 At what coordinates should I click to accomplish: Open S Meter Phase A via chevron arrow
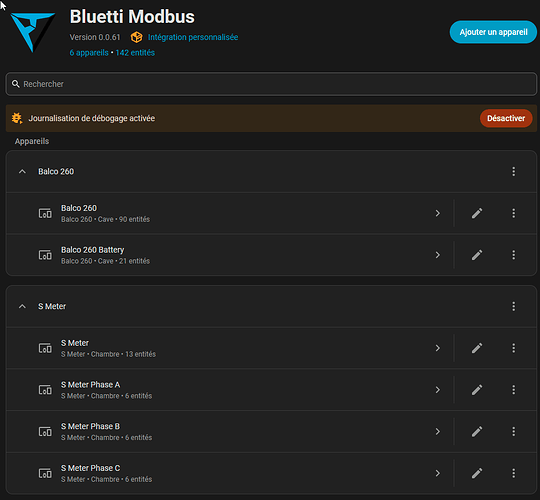[437, 390]
